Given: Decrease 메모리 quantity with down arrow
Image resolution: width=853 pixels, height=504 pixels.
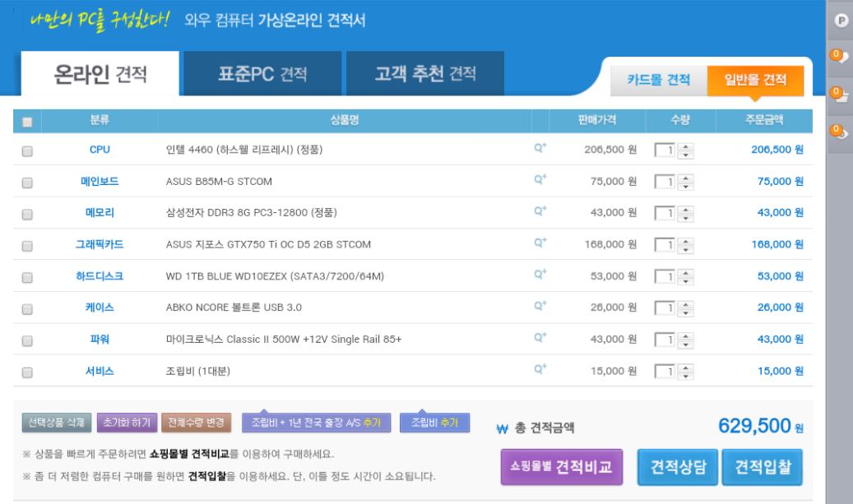Looking at the screenshot, I should coord(685,218).
